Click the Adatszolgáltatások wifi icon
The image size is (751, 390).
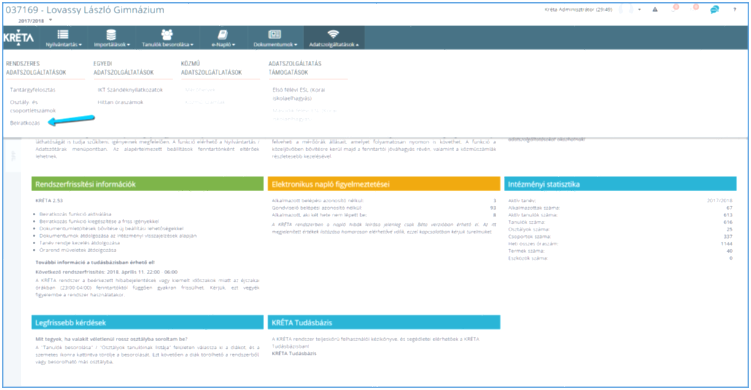[x=333, y=34]
